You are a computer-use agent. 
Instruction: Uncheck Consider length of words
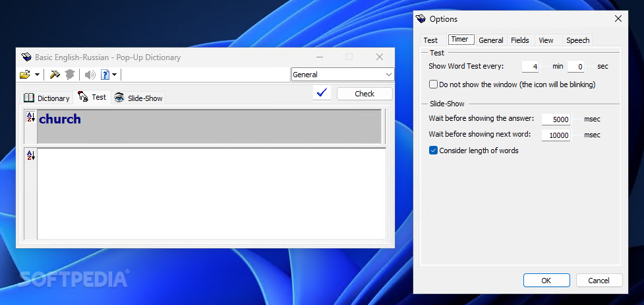(x=433, y=151)
